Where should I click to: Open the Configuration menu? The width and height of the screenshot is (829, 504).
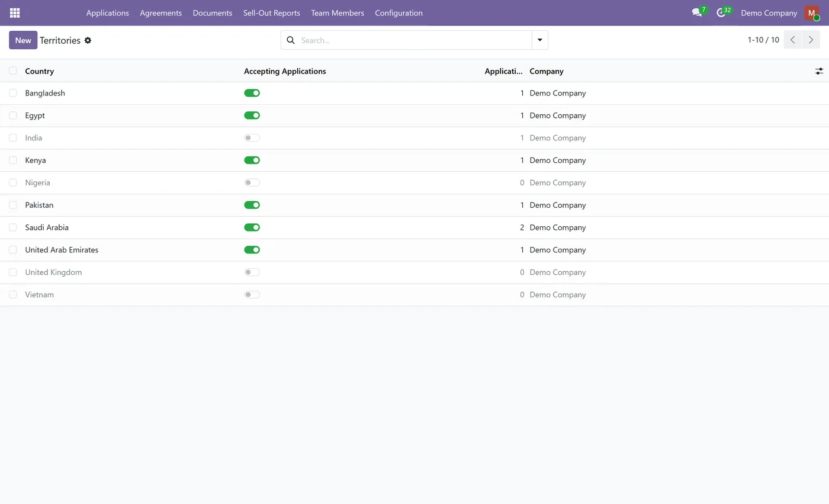(x=399, y=12)
